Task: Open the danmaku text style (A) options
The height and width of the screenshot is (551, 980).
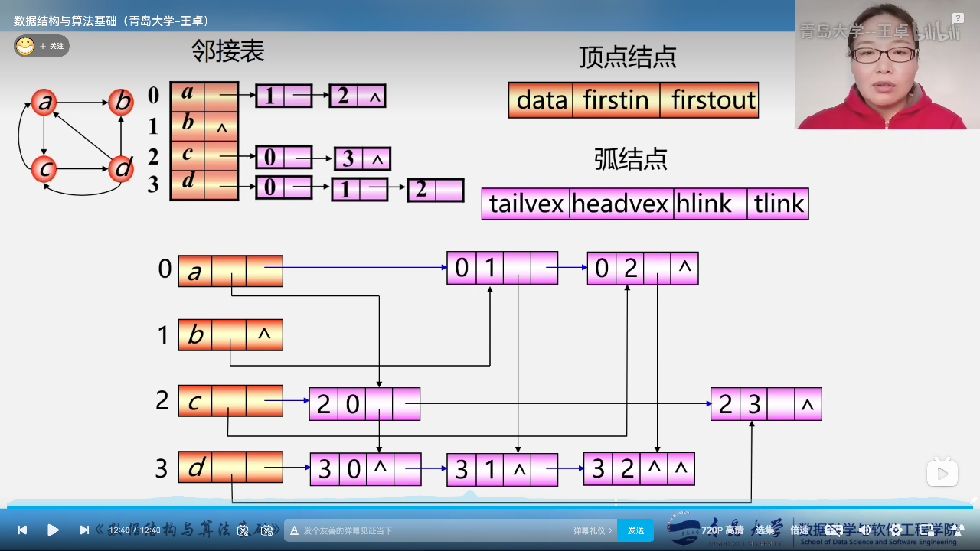Action: click(x=294, y=530)
